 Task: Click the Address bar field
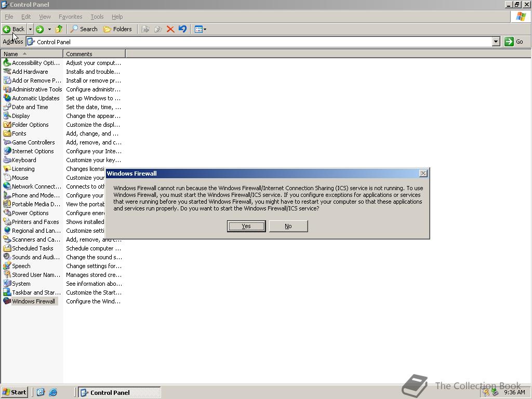tap(260, 42)
